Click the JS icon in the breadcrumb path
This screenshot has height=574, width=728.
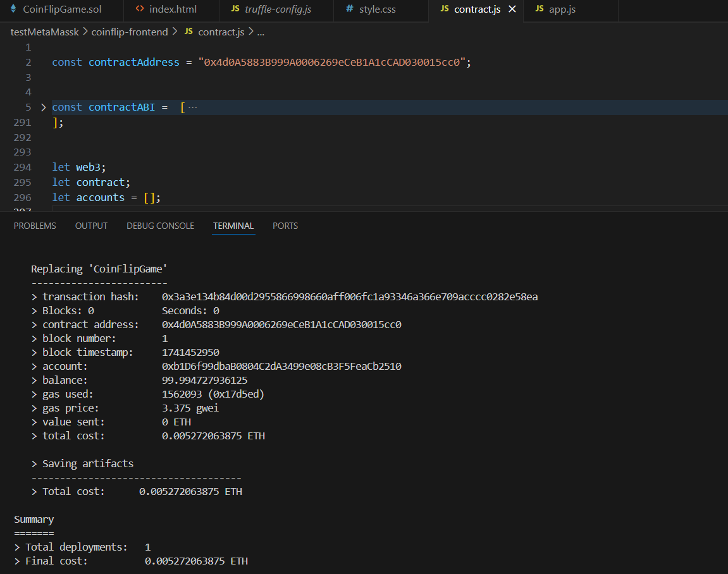(188, 32)
